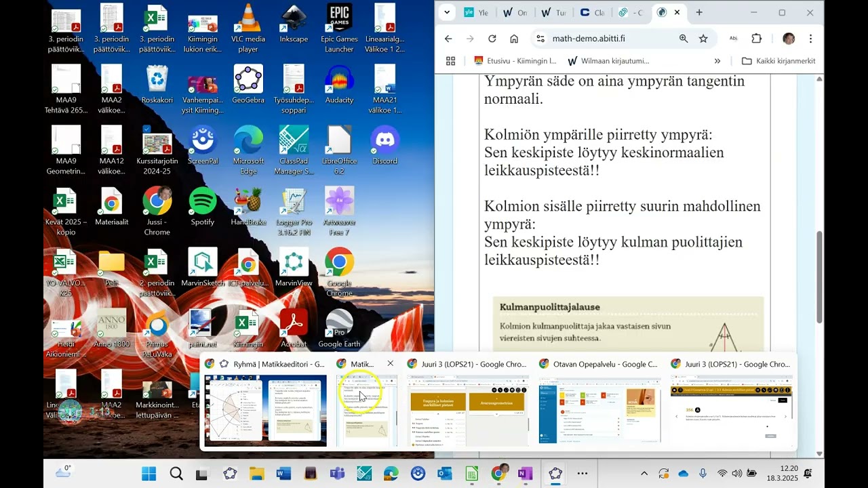868x488 pixels.
Task: Click Chrome extensions puzzle icon
Action: click(x=757, y=39)
